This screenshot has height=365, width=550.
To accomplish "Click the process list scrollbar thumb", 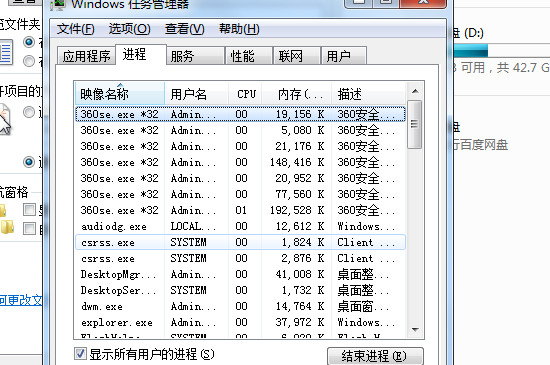I will [415, 124].
